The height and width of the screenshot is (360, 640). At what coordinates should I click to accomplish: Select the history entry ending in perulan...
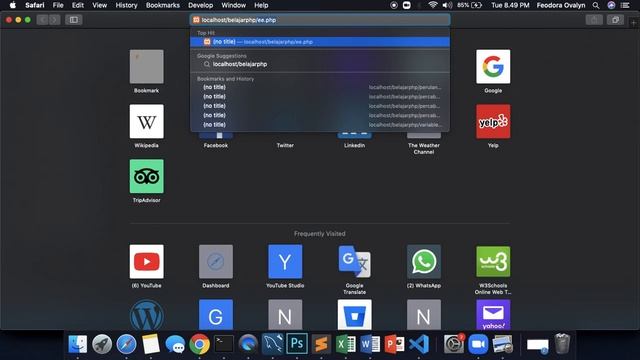(320, 87)
